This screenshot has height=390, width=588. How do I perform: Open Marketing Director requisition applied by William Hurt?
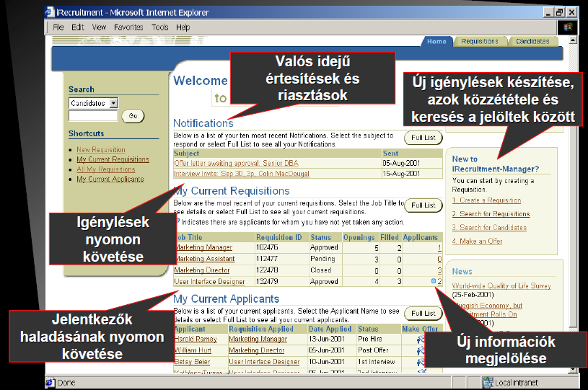[x=257, y=350]
